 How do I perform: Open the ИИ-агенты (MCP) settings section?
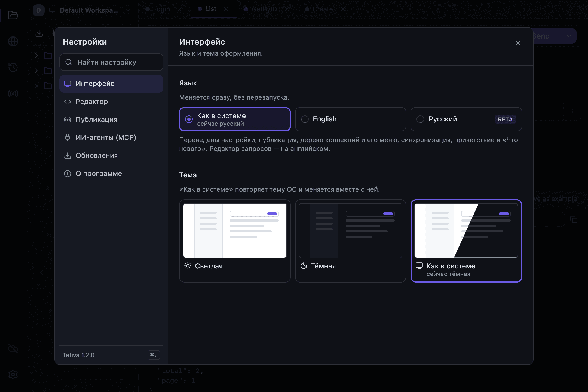[111, 137]
